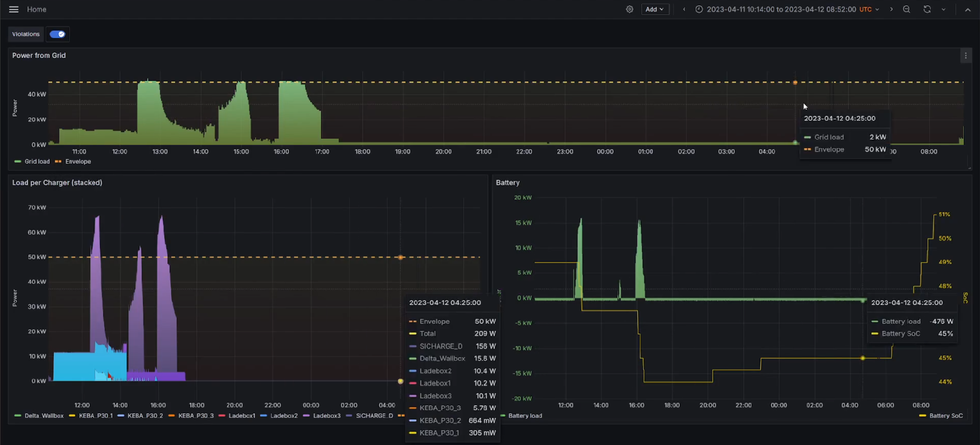Select Ladebox3 series in charger legend
Image resolution: width=980 pixels, height=445 pixels.
click(326, 416)
